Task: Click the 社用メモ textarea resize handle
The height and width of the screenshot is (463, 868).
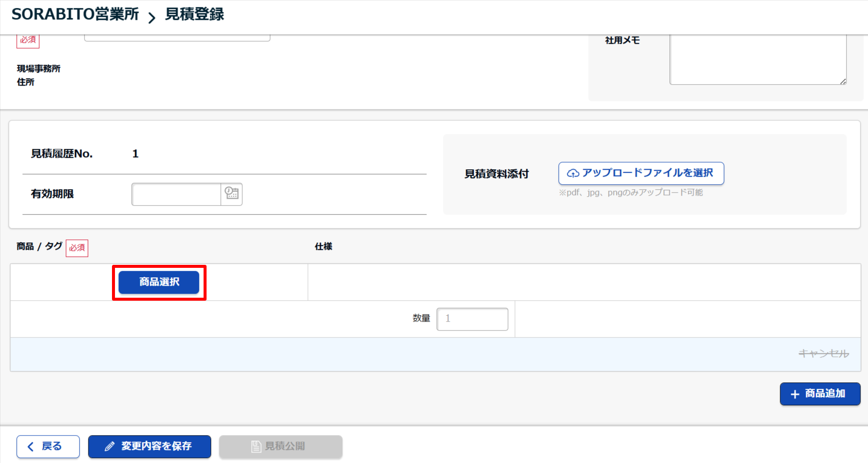Action: click(x=843, y=81)
